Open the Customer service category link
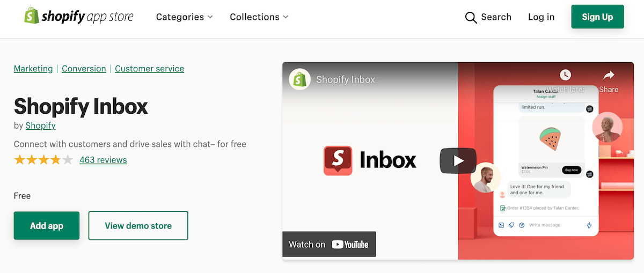The image size is (644, 273). pyautogui.click(x=149, y=69)
